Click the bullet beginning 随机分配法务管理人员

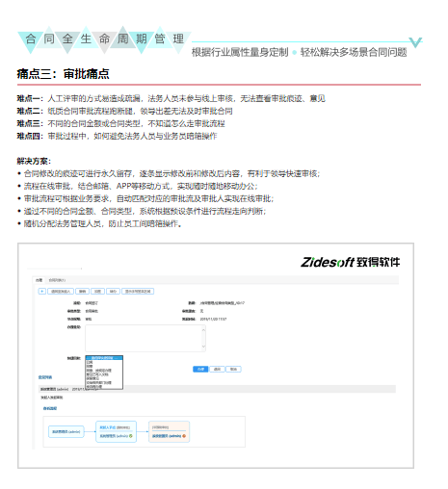[x=99, y=223]
